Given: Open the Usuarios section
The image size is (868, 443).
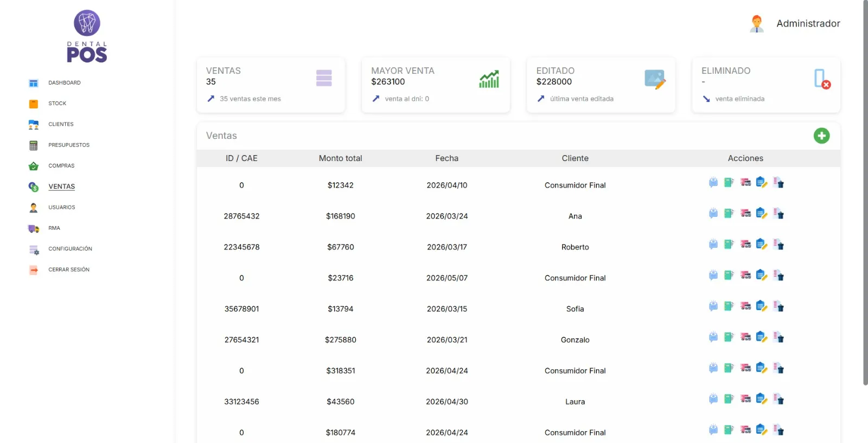Looking at the screenshot, I should click(62, 208).
